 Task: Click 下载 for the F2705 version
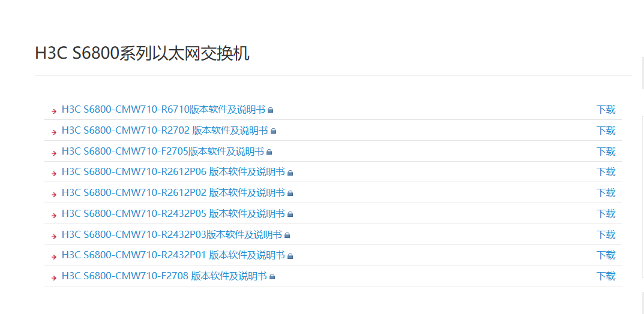tap(606, 151)
